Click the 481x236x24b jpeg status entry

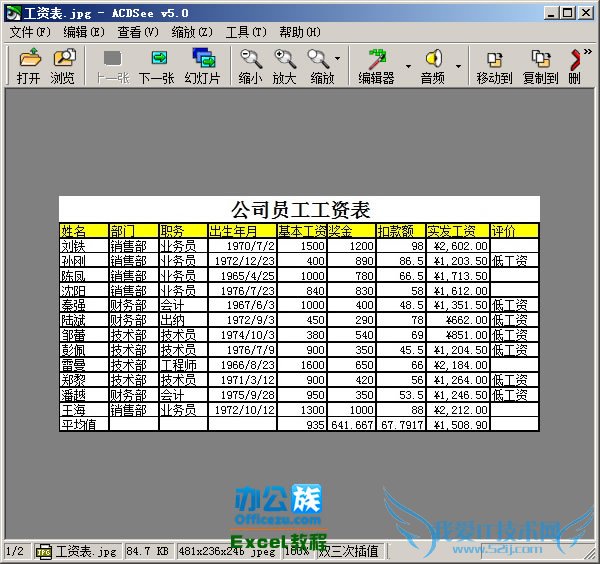(227, 551)
